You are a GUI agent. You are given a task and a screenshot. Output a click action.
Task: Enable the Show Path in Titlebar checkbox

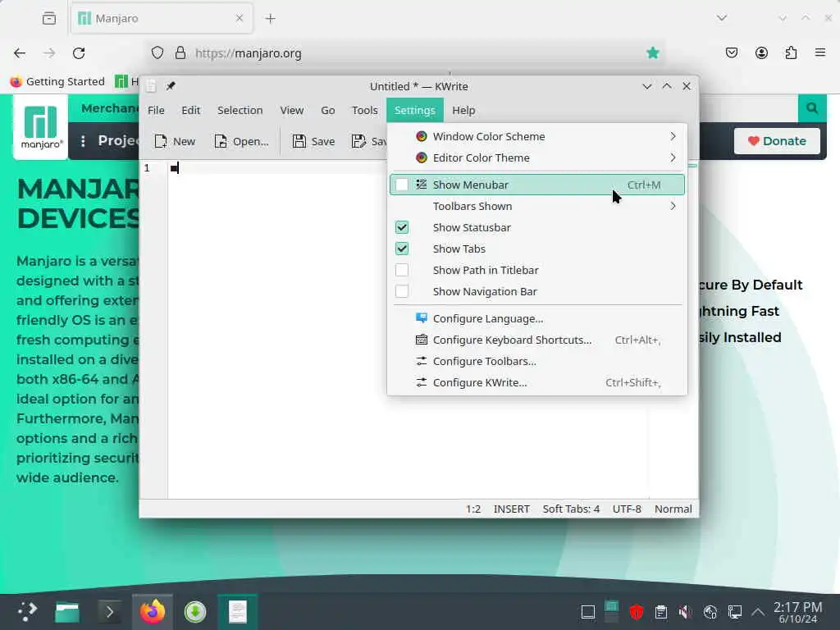pyautogui.click(x=402, y=270)
